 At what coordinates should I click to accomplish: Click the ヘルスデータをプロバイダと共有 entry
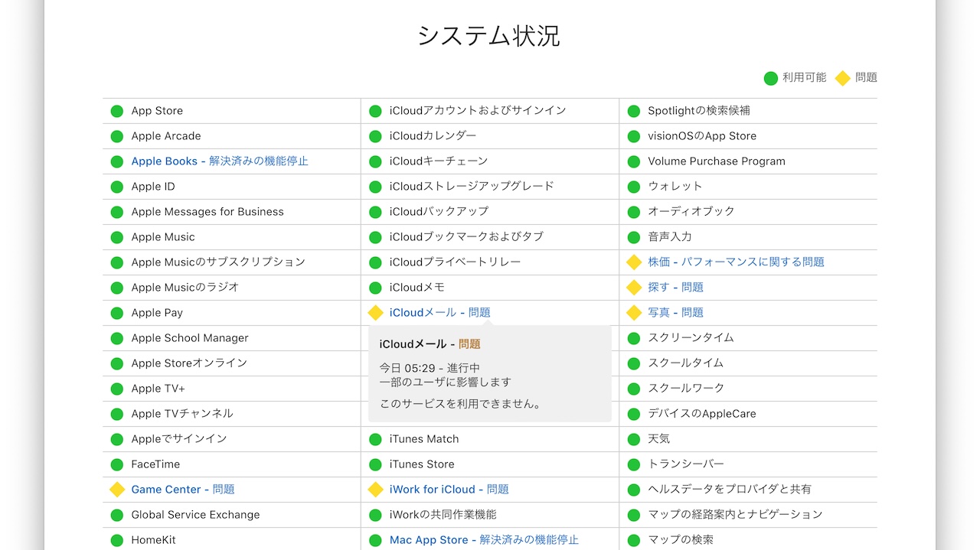730,490
